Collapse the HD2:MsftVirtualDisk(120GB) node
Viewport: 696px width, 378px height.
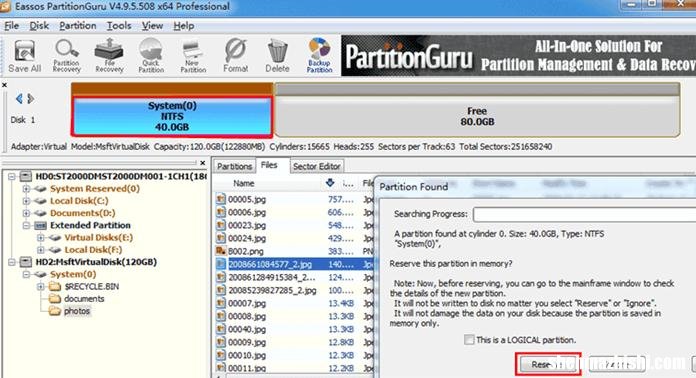point(12,262)
